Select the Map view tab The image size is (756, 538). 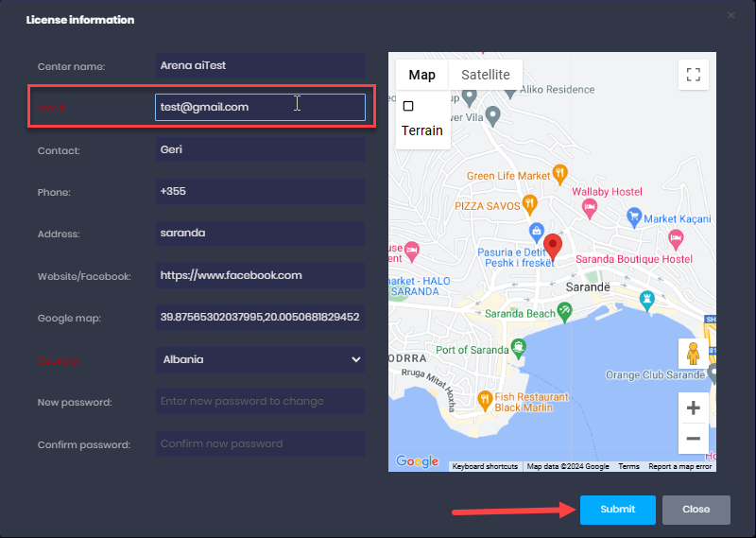point(421,75)
